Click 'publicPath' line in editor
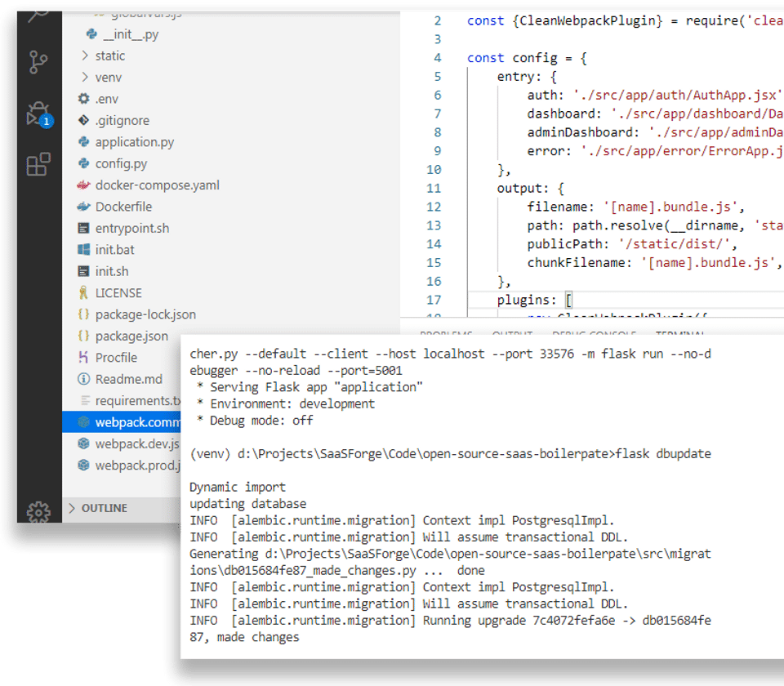The image size is (784, 686). tap(632, 244)
